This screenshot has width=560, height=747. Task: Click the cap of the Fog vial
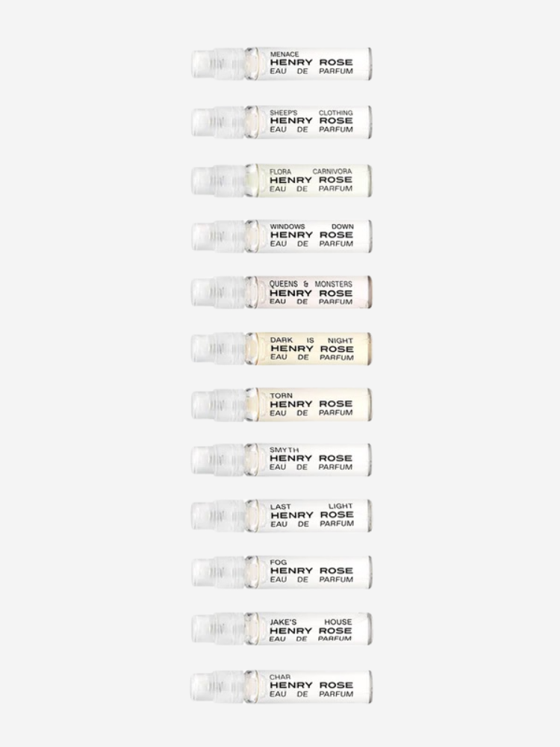point(218,571)
